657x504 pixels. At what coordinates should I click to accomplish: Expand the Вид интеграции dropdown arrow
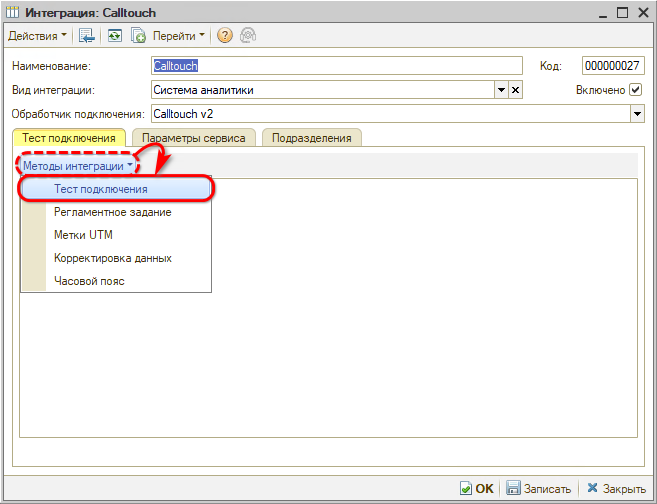[501, 90]
